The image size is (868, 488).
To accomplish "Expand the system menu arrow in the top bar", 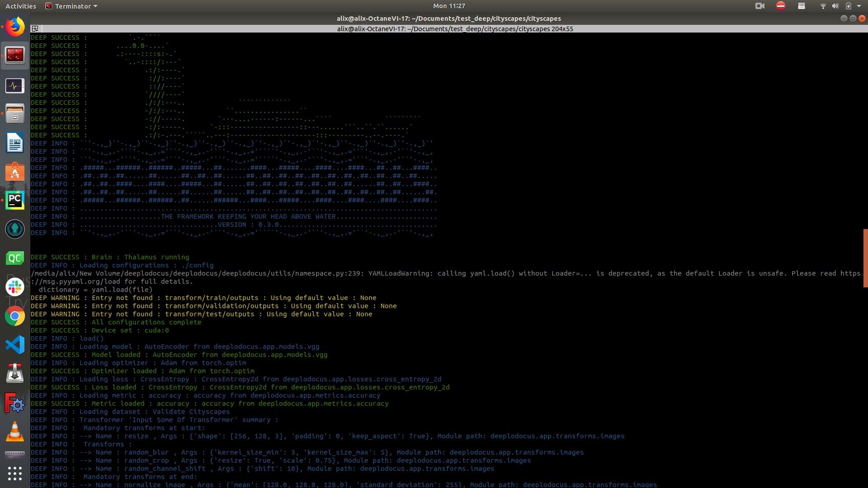I will pyautogui.click(x=859, y=6).
